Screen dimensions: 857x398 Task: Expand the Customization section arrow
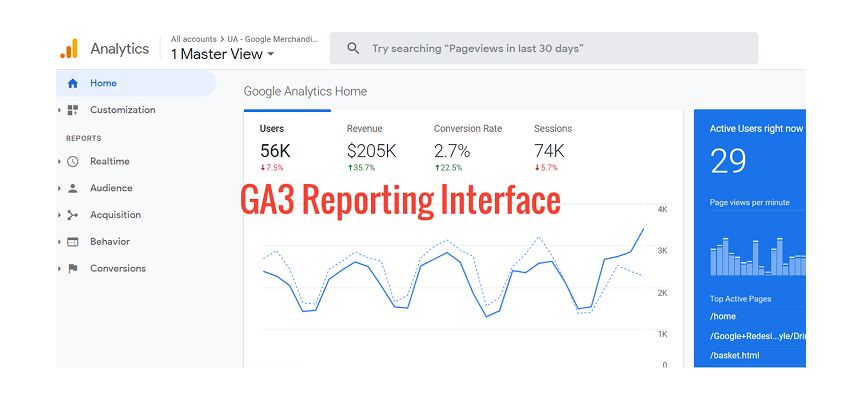tap(59, 110)
